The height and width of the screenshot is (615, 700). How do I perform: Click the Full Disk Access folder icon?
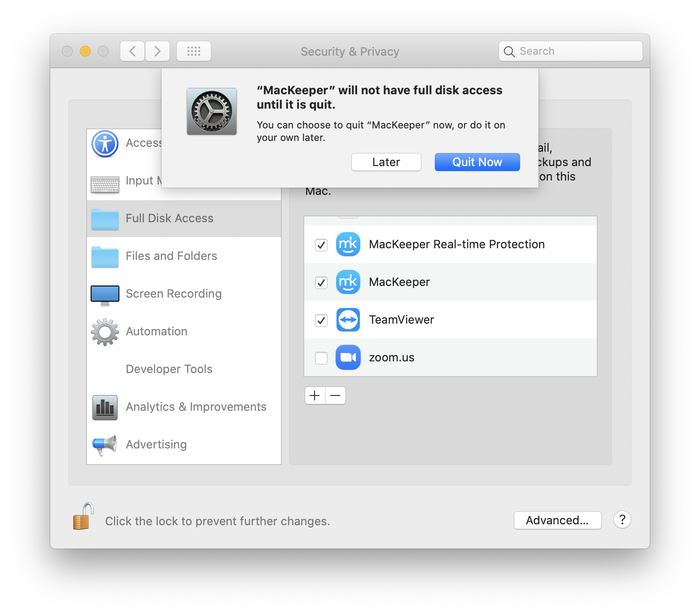105,220
